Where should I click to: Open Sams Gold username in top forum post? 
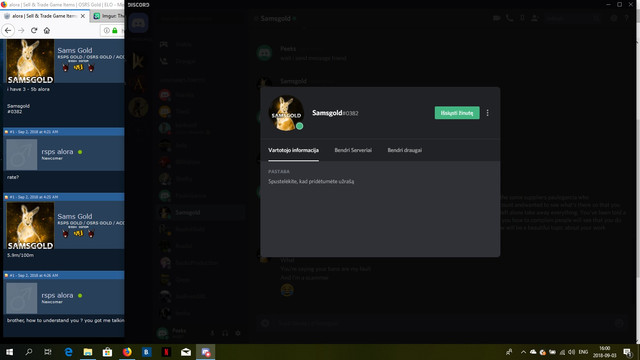coord(75,50)
